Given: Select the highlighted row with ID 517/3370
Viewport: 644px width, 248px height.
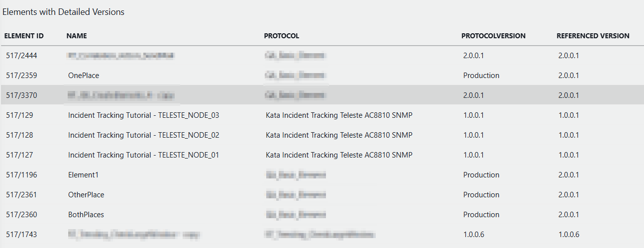Looking at the screenshot, I should coord(21,95).
